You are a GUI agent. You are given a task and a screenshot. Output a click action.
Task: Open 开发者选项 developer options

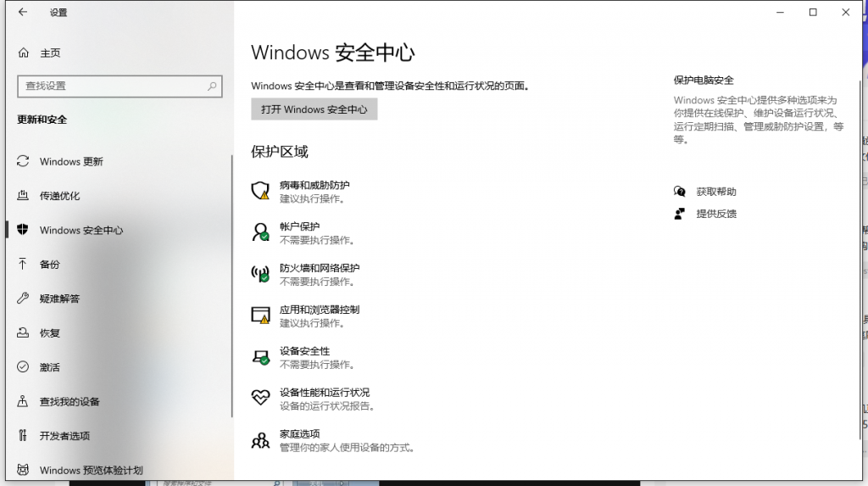[x=64, y=436]
